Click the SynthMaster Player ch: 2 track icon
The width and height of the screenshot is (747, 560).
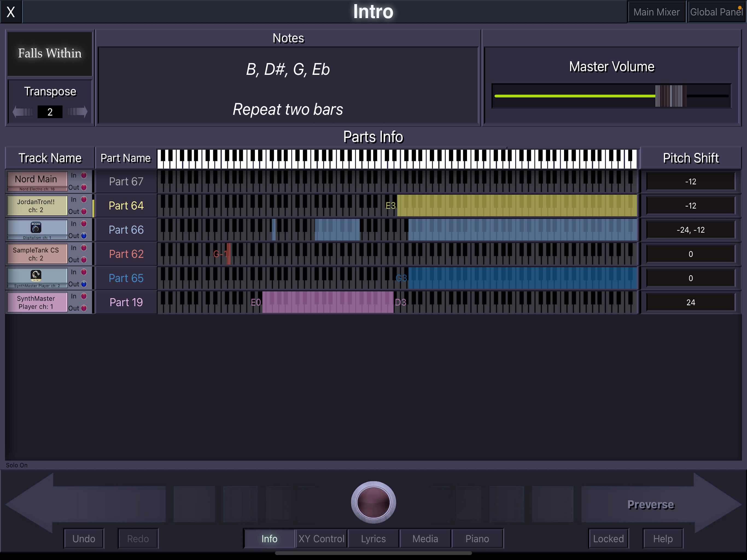(x=36, y=276)
